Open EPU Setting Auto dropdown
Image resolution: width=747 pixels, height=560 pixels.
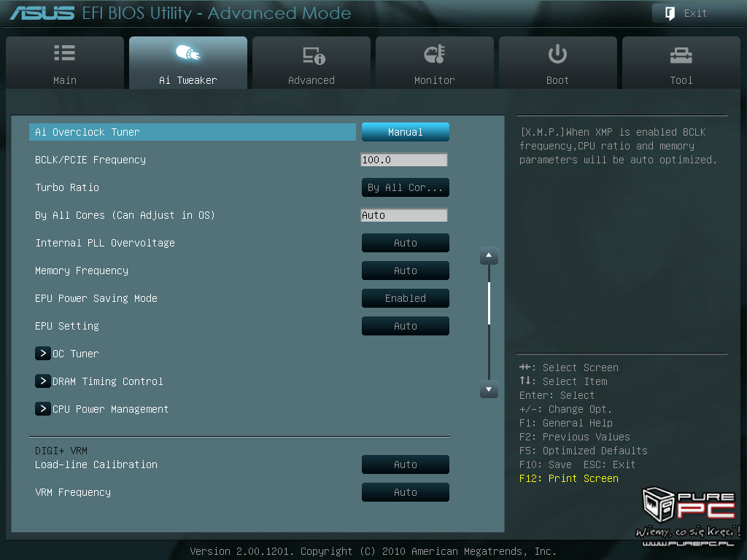[406, 326]
